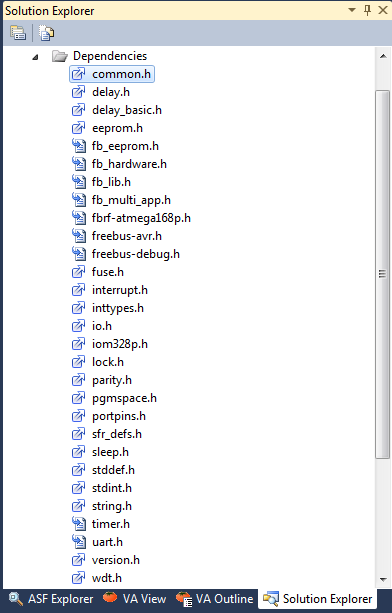392x613 pixels.
Task: Select inttypes.h file name
Action: pyautogui.click(x=118, y=308)
